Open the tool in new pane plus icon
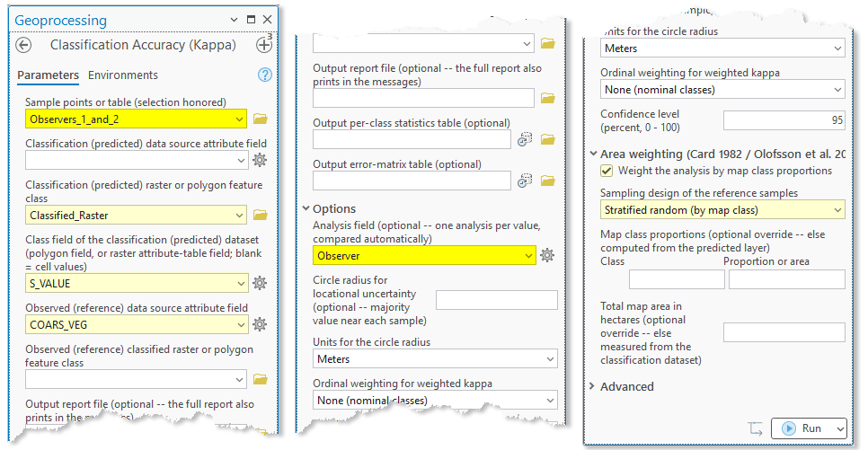Viewport: 868px width, 450px height. 264,44
